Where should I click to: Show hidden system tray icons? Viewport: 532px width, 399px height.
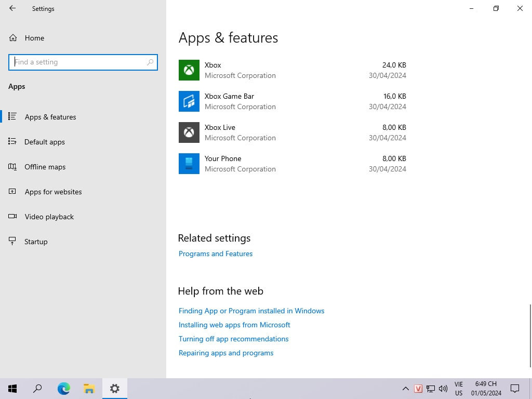point(405,388)
